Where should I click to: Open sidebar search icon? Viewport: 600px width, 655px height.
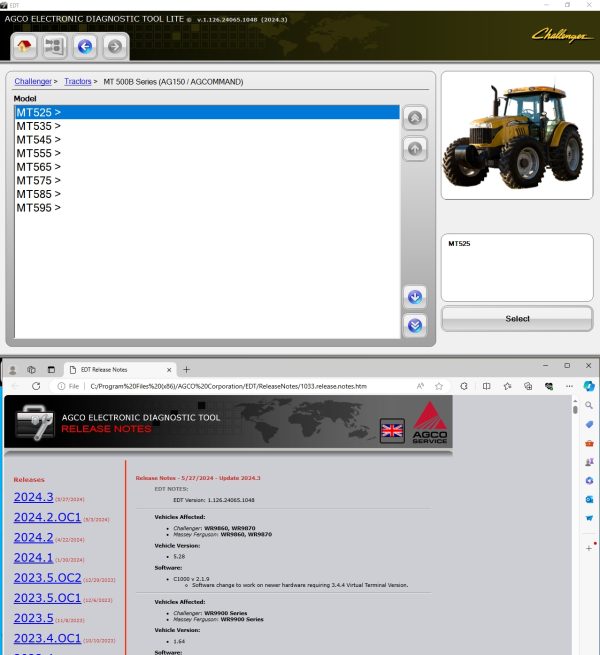coord(589,405)
